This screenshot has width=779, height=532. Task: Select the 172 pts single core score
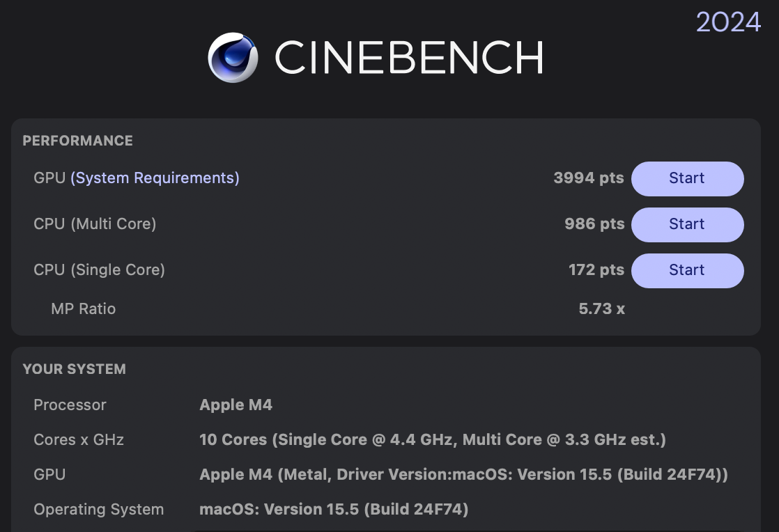coord(596,270)
